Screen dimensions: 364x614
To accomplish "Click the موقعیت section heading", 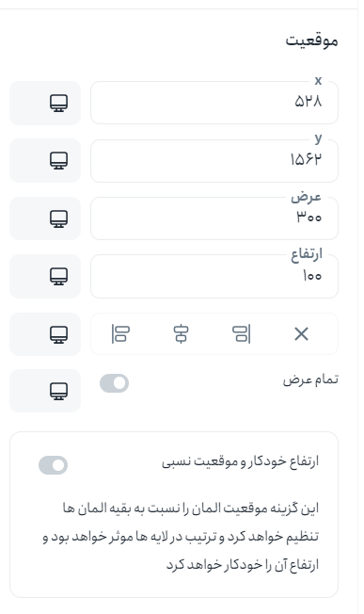I will pos(311,40).
